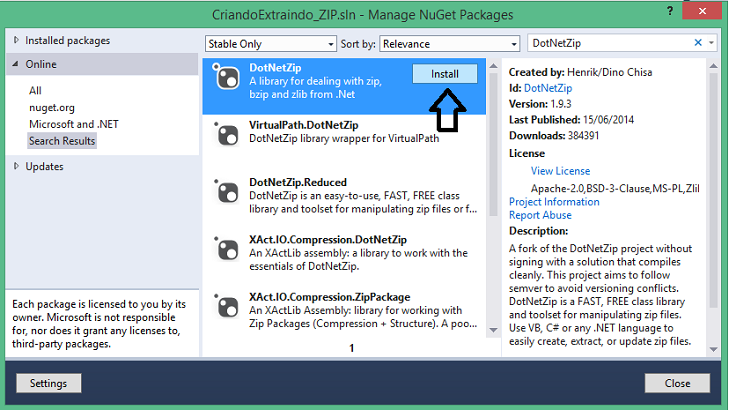Open the DotNetZip Id link
This screenshot has height=410, width=729.
(548, 88)
